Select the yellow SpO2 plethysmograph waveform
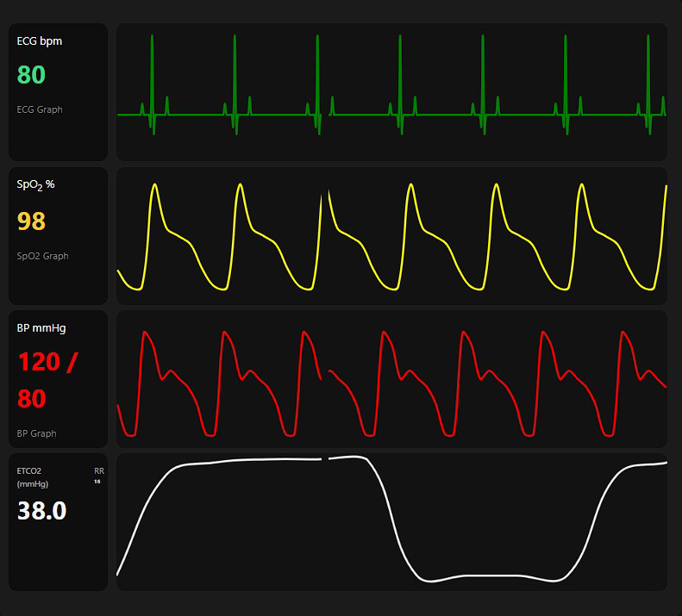The height and width of the screenshot is (616, 682). pyautogui.click(x=391, y=236)
